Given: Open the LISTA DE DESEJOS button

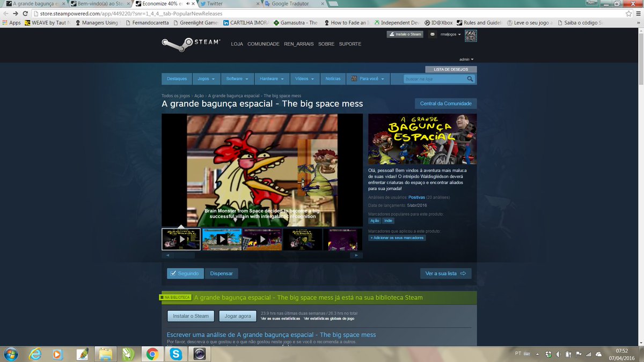Looking at the screenshot, I should [451, 69].
